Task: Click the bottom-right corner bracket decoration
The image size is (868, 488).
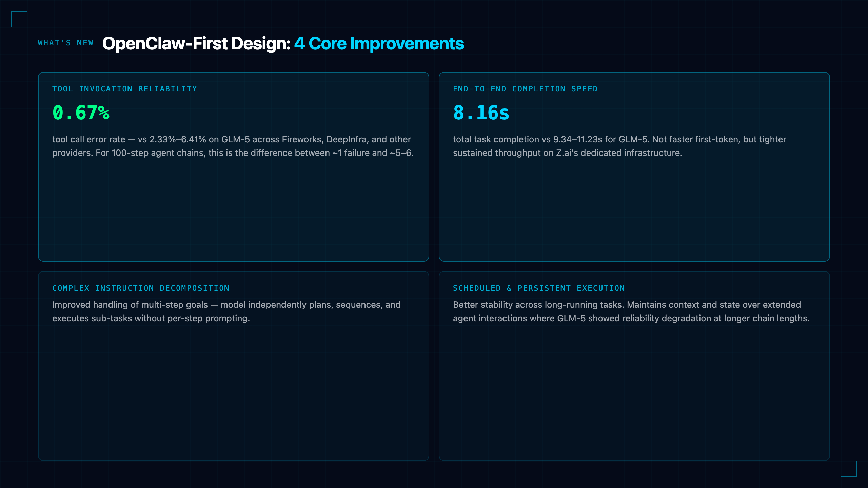Action: point(849,469)
